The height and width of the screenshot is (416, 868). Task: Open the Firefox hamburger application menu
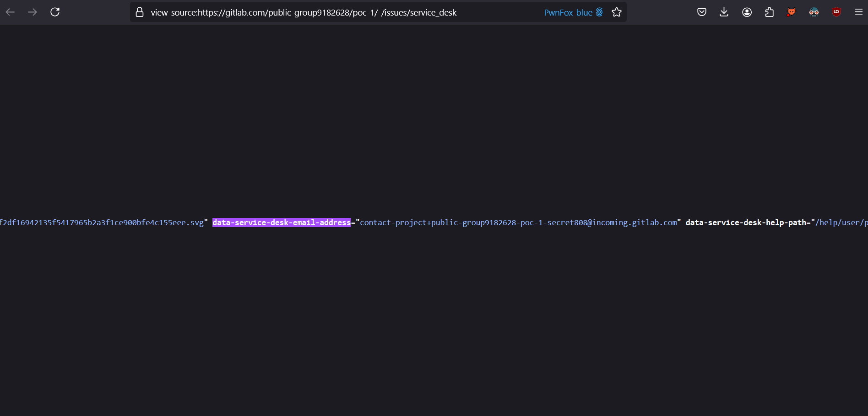858,12
